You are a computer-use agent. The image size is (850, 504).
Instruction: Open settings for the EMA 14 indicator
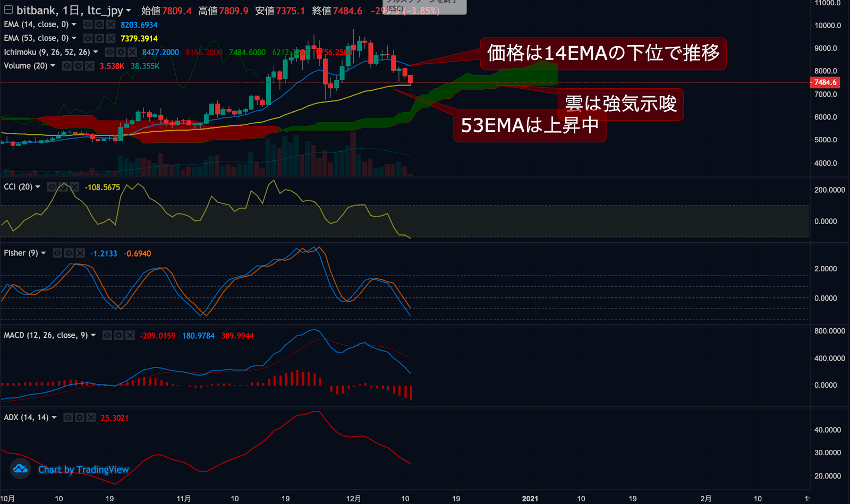pyautogui.click(x=99, y=24)
